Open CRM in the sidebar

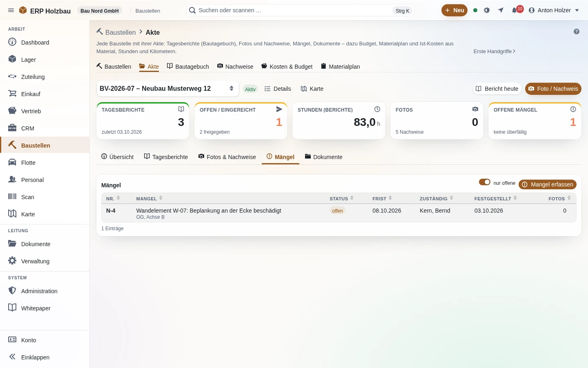[45, 128]
